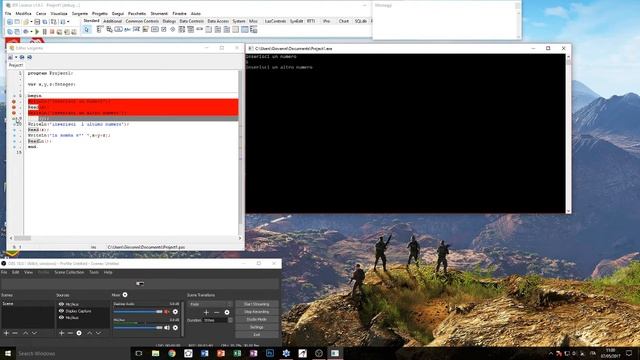Screen dimensions: 640x360
Task: Pick the TButton component icon
Action: click(x=118, y=29)
